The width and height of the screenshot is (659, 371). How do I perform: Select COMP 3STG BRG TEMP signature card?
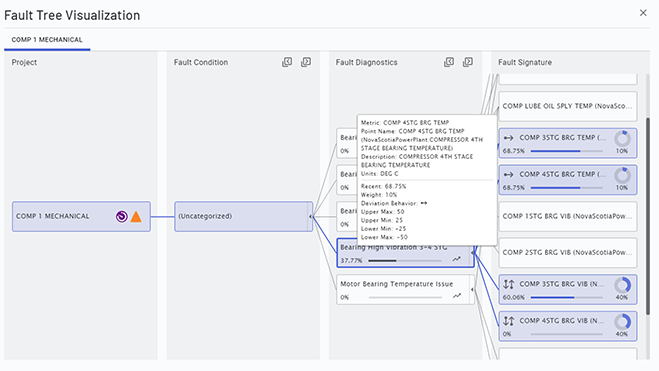click(568, 143)
